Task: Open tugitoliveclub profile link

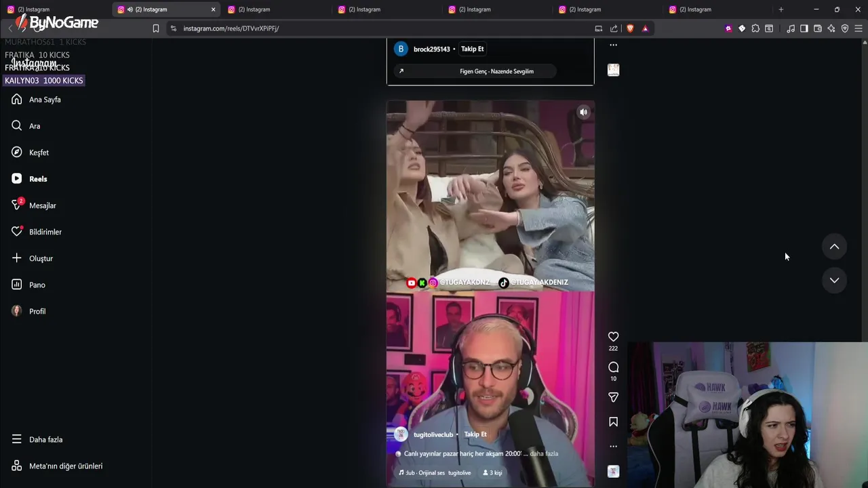Action: pyautogui.click(x=433, y=434)
